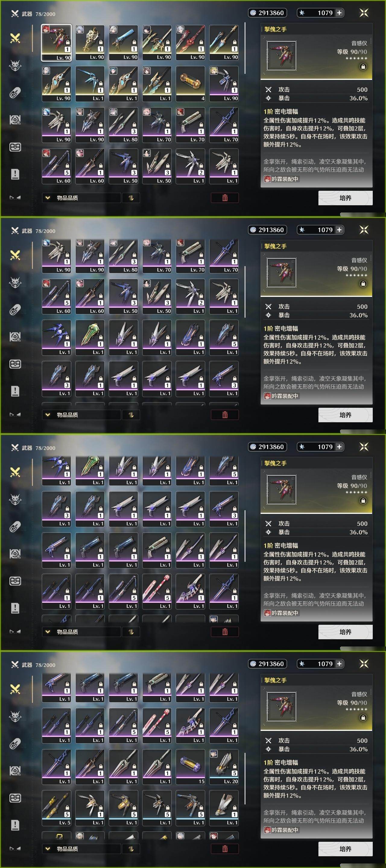Collapse sidebar via arrows left of topmost 物品品质

pyautogui.click(x=15, y=198)
